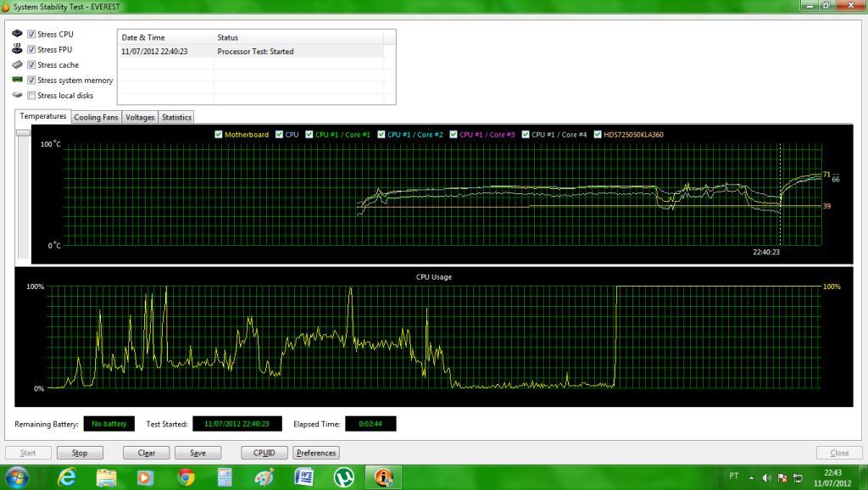Click the volume speaker tray icon
The image size is (868, 490).
click(766, 477)
